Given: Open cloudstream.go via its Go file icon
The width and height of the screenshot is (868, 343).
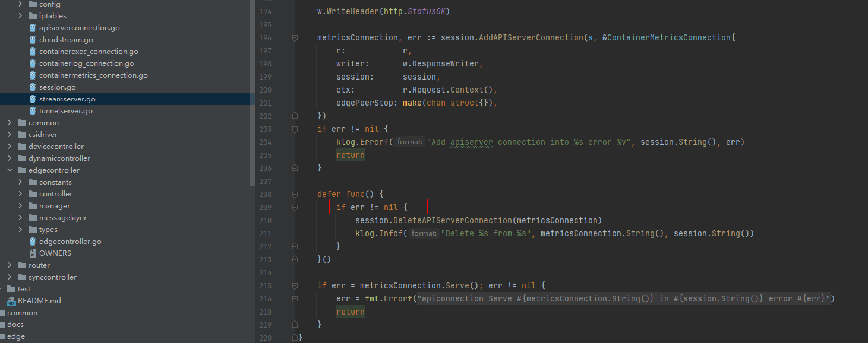Looking at the screenshot, I should 33,39.
